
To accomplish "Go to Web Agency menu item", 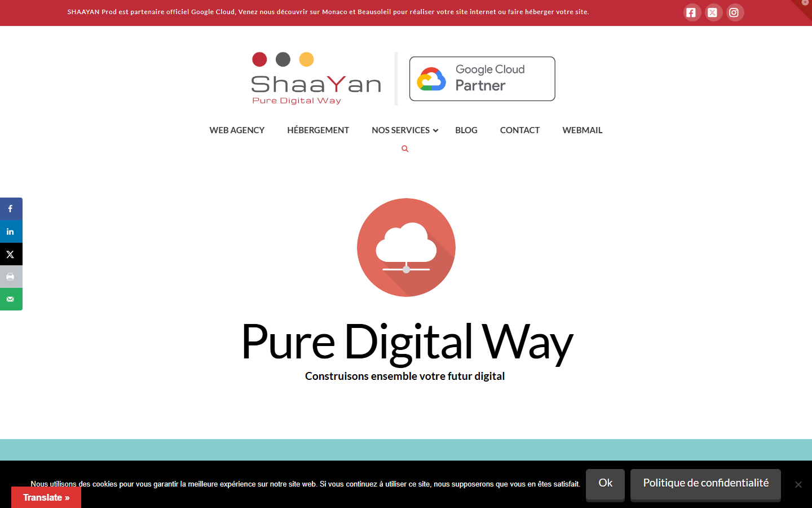I will pos(237,130).
